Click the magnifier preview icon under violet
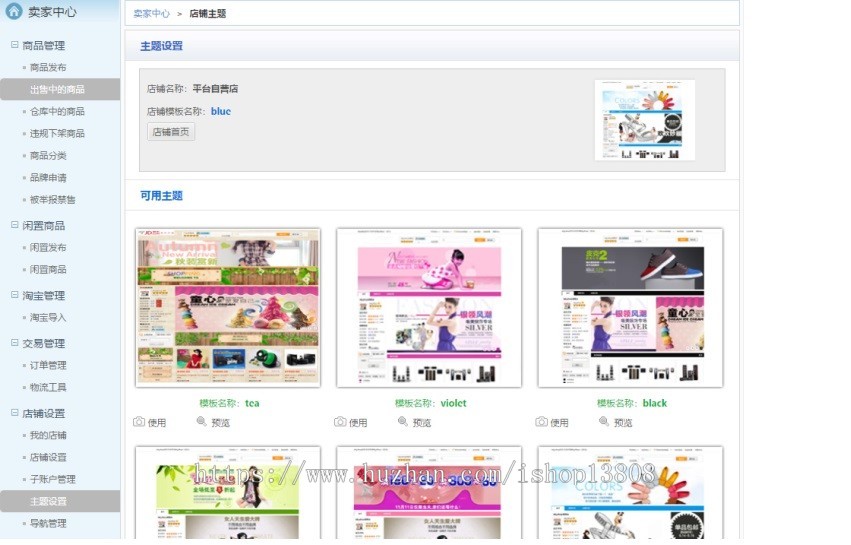851x545 pixels. tap(403, 422)
